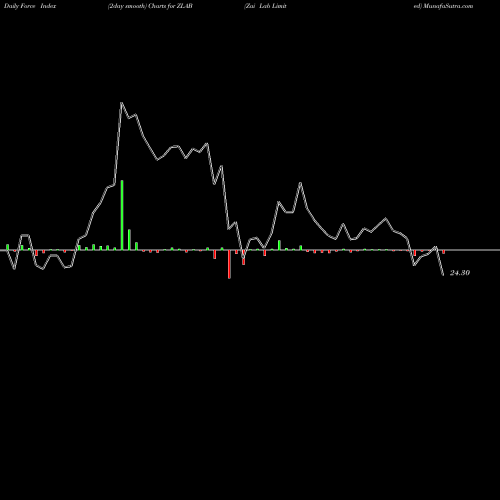The width and height of the screenshot is (500, 500).
Task: Click the tallest green force index bar
Action: 122,215
